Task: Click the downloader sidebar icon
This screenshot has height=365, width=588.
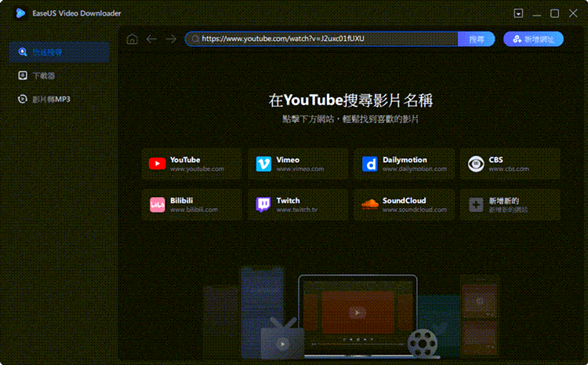Action: tap(23, 75)
